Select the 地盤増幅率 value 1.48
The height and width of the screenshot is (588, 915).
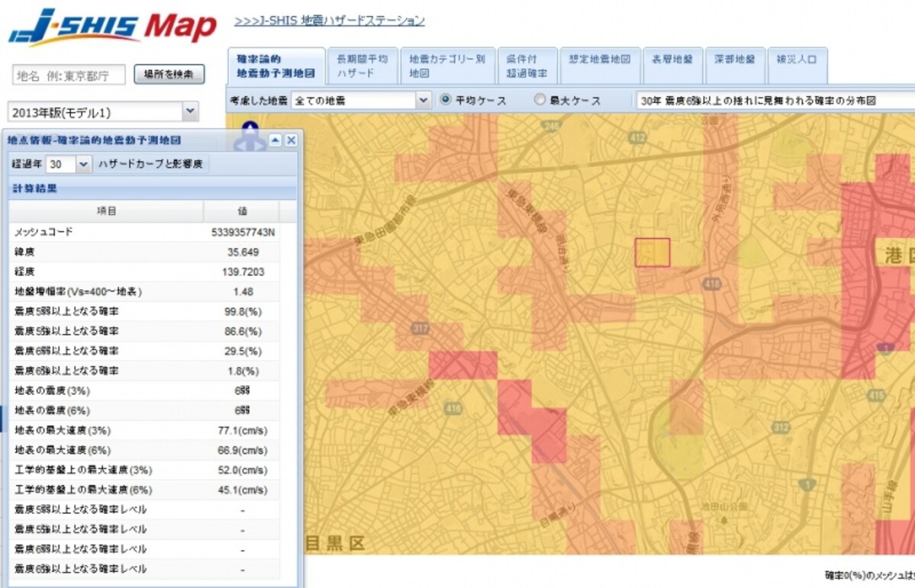coord(243,291)
